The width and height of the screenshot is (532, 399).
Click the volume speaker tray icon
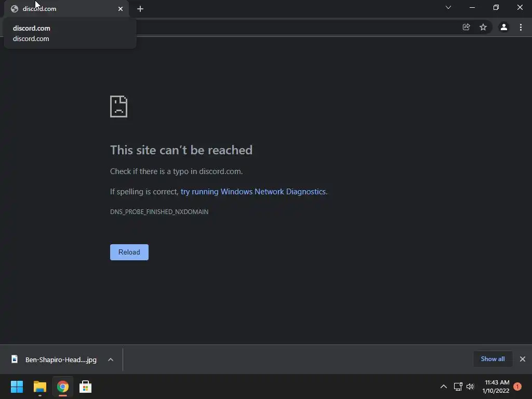[470, 387]
